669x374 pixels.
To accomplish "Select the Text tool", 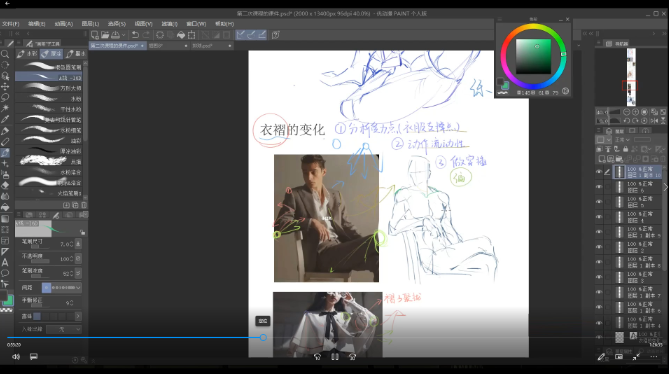I will (5, 262).
